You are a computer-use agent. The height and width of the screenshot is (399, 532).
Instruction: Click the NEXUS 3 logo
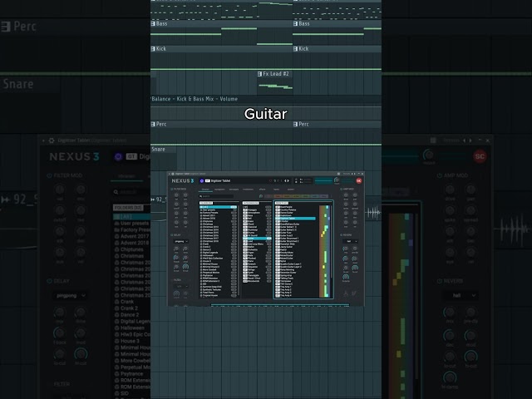point(183,181)
